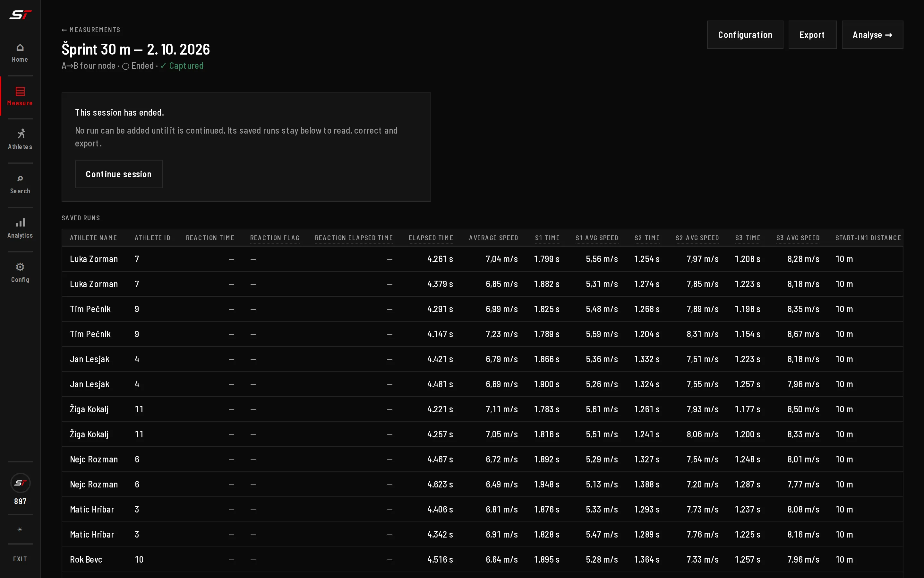Click Tim Pečnik's 8,67 m/s S3 speed
Image resolution: width=924 pixels, height=578 pixels.
tap(803, 334)
